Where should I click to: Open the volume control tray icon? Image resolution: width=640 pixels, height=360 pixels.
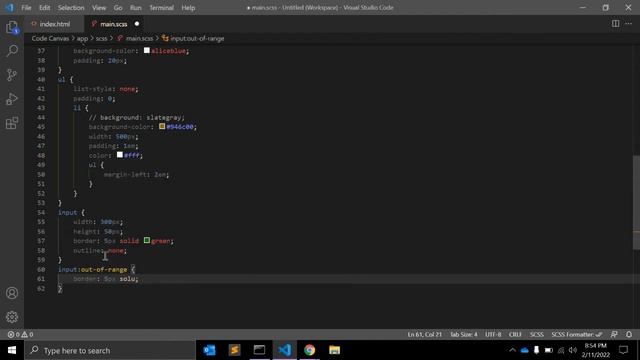click(573, 350)
